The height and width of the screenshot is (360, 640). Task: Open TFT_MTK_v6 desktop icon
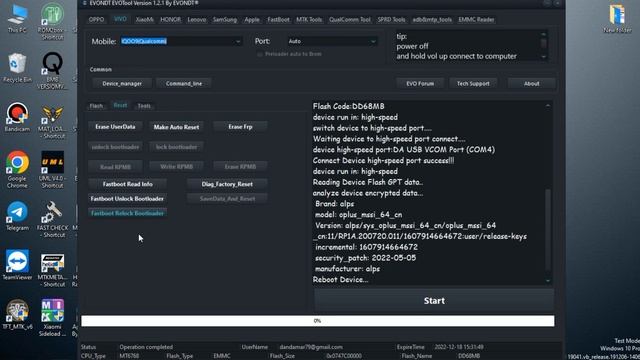coord(17,315)
